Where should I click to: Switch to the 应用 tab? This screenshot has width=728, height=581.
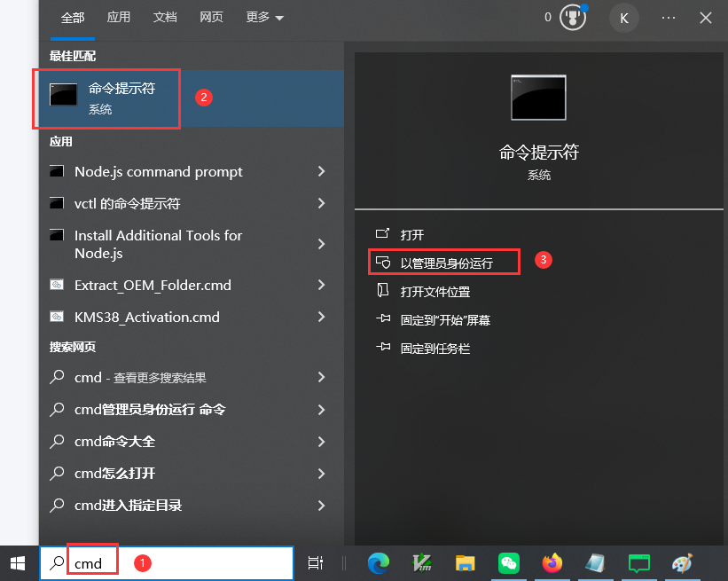[119, 17]
